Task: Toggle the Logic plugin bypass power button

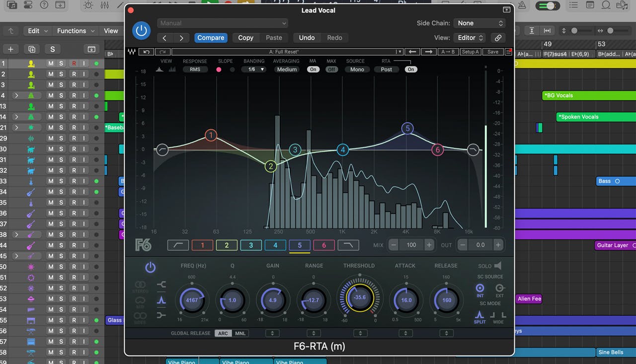Action: click(x=142, y=31)
